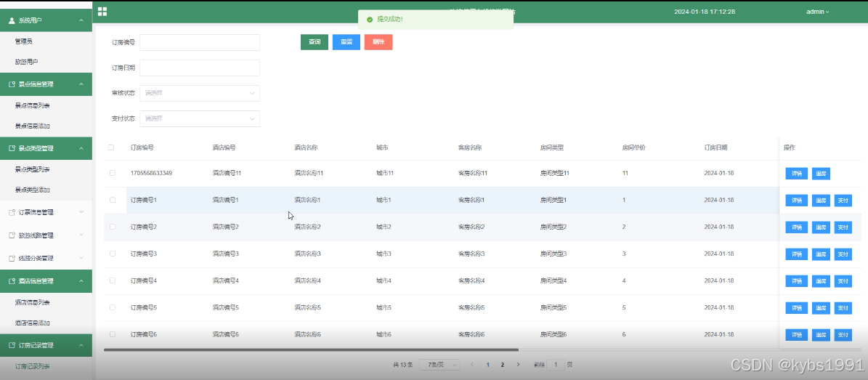The height and width of the screenshot is (380, 868).
Task: Click the horizontal table scrollbar
Action: pos(311,349)
